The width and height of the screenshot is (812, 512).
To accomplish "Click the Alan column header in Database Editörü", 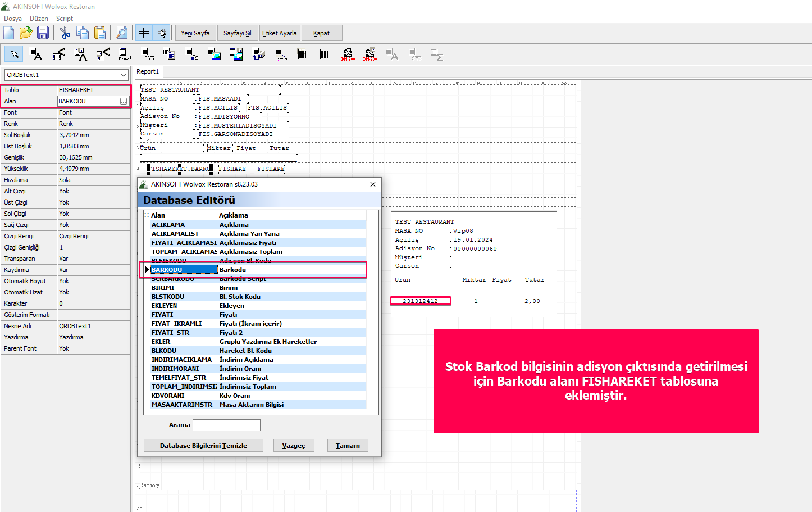I will coord(184,215).
